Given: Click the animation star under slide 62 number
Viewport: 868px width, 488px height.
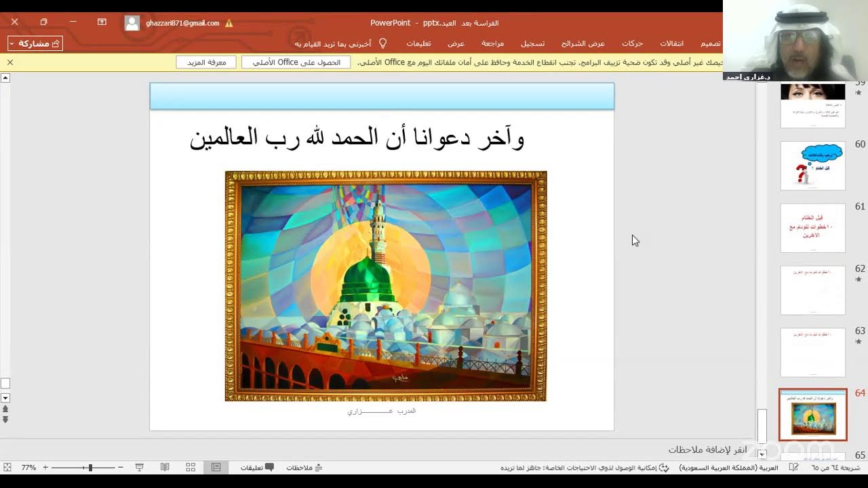Looking at the screenshot, I should click(859, 279).
